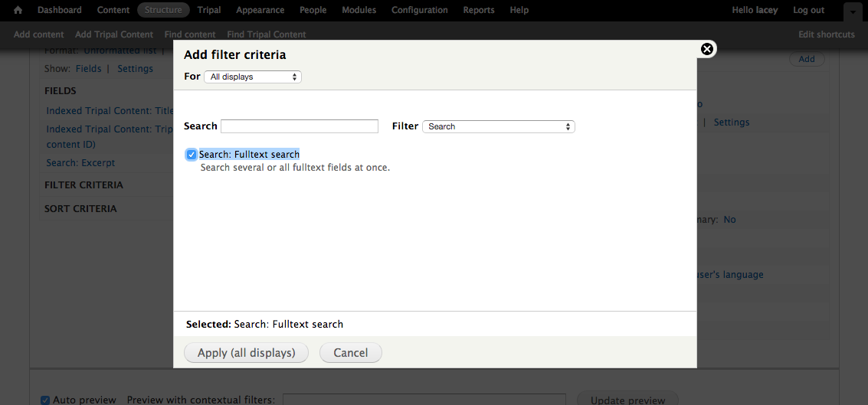Screen dimensions: 868x405
Task: Uncheck Search: Fulltext search checkbox
Action: (x=191, y=155)
